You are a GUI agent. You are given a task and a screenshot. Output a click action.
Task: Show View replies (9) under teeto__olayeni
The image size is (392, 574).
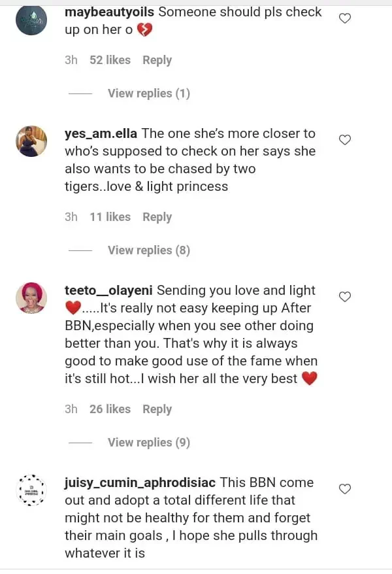pyautogui.click(x=148, y=443)
